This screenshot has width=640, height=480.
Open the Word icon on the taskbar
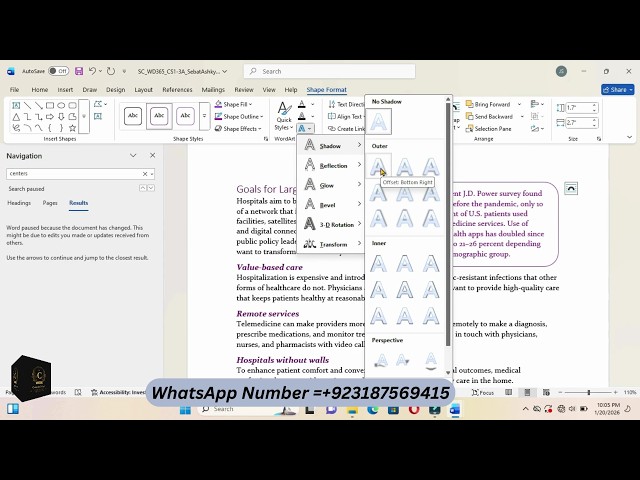pos(455,409)
